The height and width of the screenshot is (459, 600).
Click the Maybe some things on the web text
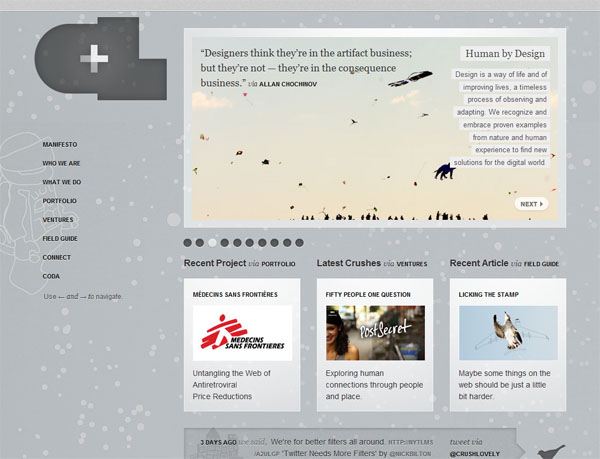click(504, 385)
